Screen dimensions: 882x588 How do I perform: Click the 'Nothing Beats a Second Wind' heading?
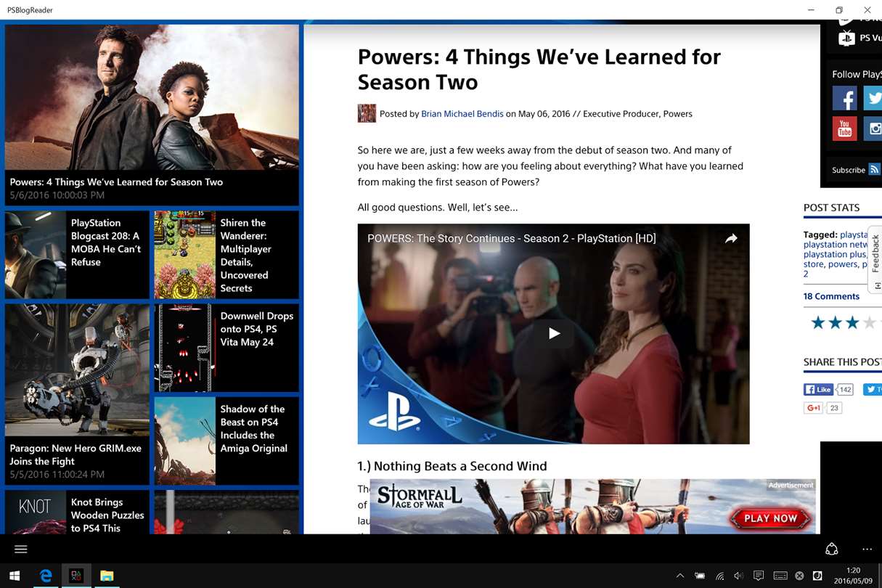click(x=452, y=466)
